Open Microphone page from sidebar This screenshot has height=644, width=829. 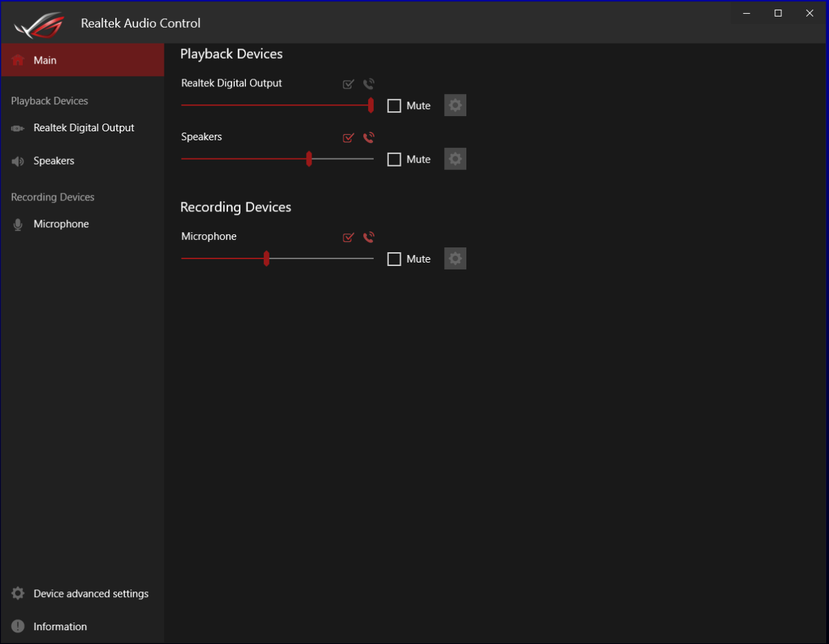61,225
